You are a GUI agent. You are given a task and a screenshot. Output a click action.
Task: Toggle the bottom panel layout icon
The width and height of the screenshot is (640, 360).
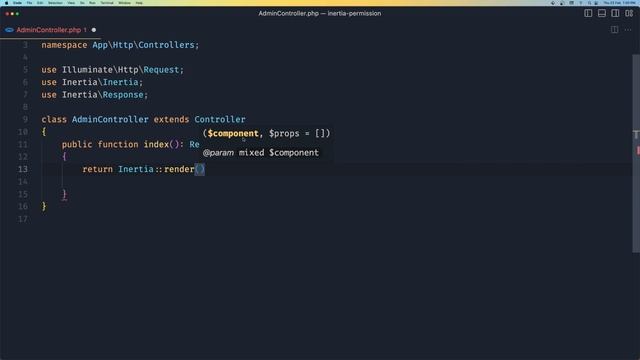602,13
